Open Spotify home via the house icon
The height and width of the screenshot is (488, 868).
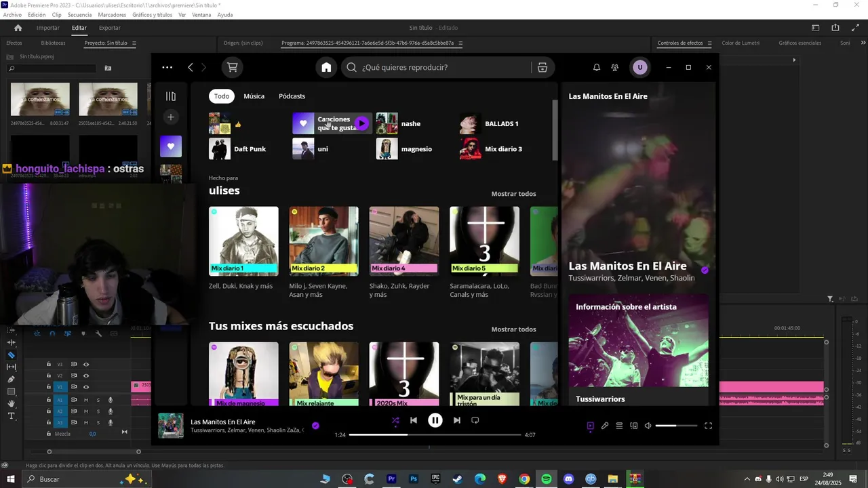click(x=326, y=67)
